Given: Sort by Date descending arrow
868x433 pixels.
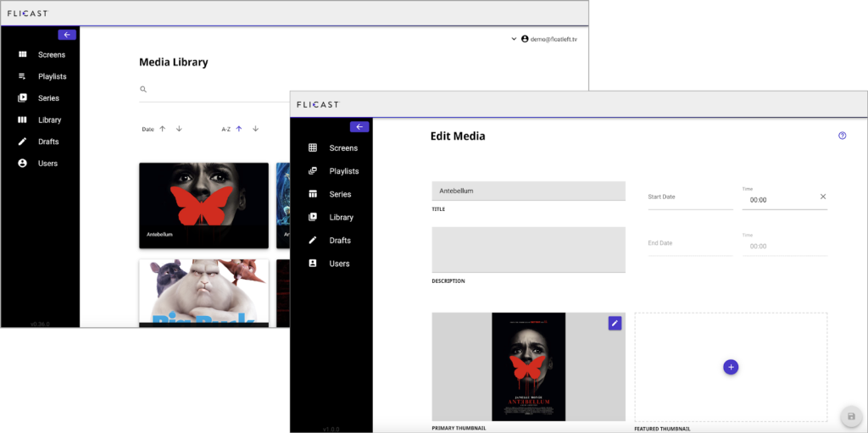Looking at the screenshot, I should point(179,129).
